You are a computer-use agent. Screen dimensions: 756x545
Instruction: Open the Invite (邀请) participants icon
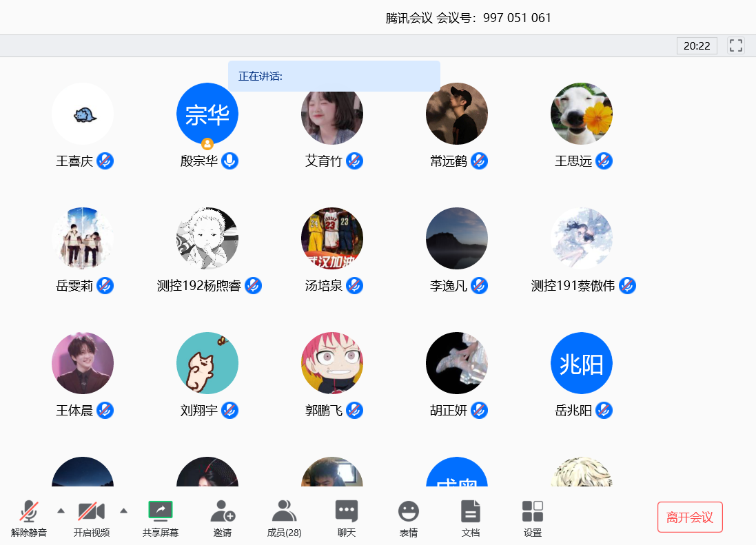tap(222, 511)
